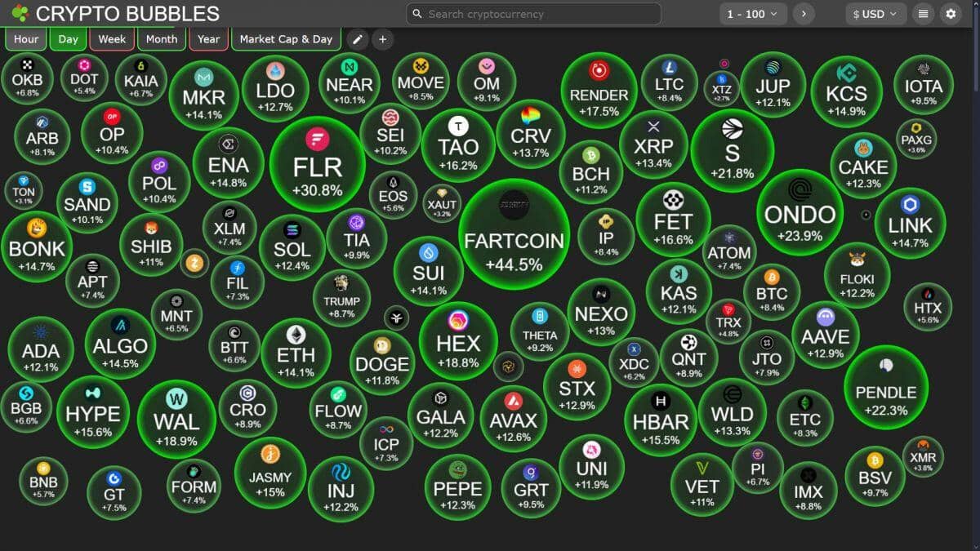This screenshot has width=980, height=551.
Task: Switch to the Year tab
Action: point(208,39)
